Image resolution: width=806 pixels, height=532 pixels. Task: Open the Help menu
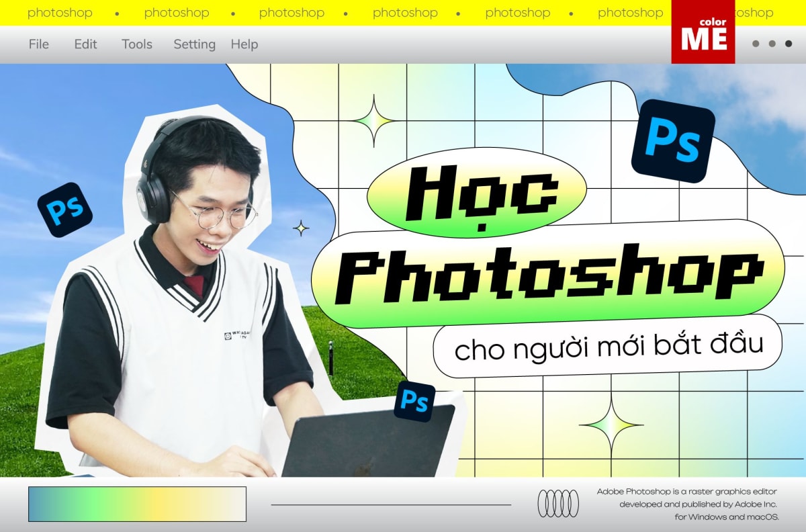click(244, 44)
